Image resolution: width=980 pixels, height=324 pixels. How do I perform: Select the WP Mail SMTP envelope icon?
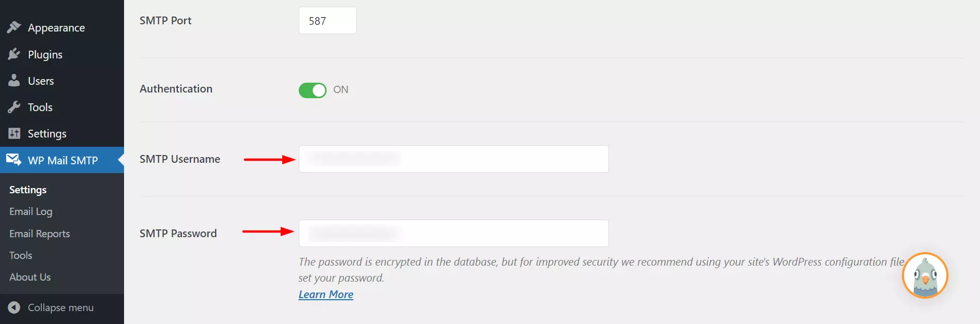14,160
